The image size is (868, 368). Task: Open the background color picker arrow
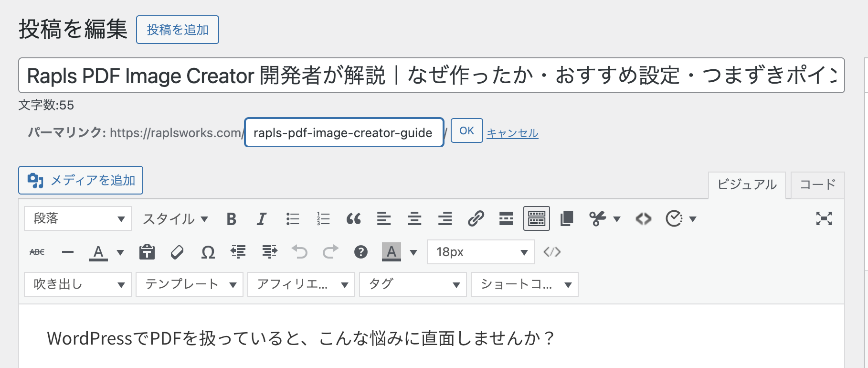[413, 252]
